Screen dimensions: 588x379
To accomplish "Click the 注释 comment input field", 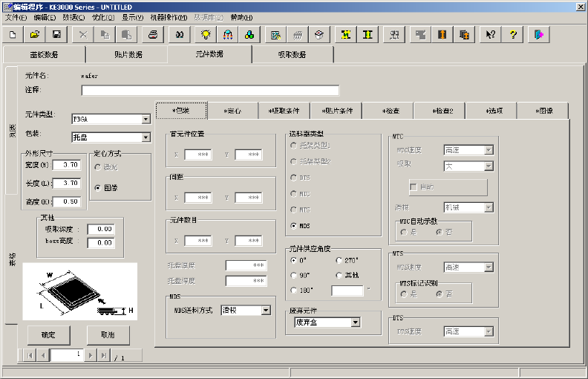I will tap(210, 91).
